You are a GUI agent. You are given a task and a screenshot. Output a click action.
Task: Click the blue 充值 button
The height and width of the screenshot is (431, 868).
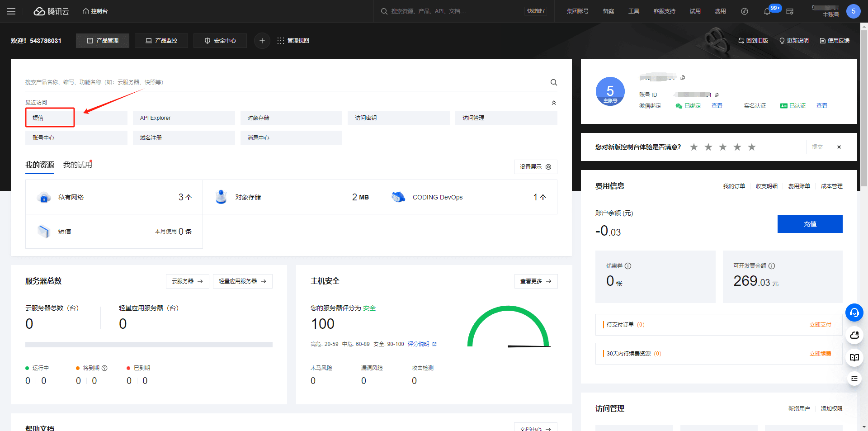pyautogui.click(x=810, y=224)
